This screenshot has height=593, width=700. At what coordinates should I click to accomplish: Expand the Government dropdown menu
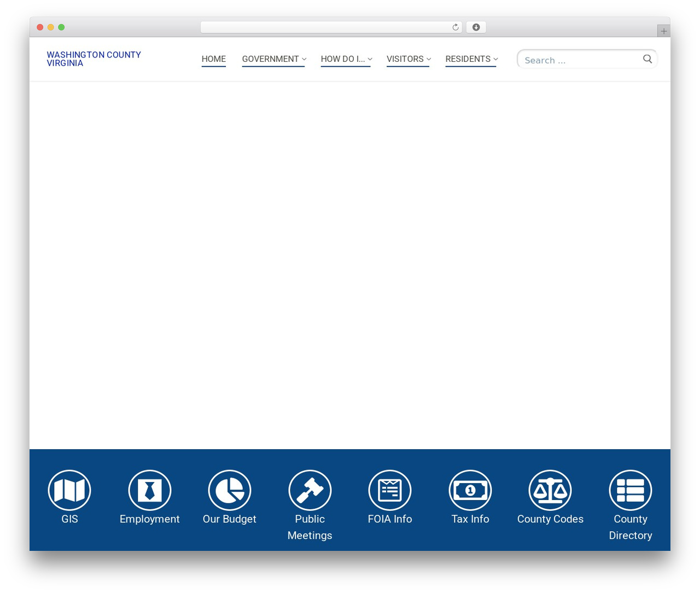(x=274, y=59)
